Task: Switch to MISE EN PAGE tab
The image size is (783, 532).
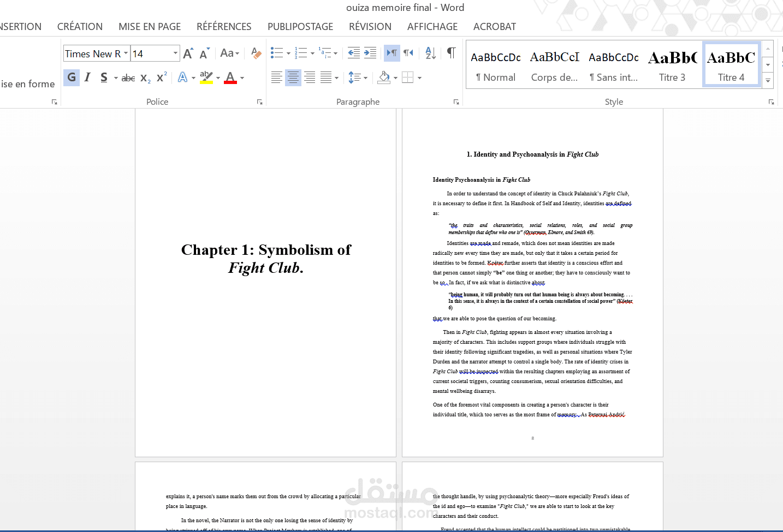Action: click(x=150, y=27)
